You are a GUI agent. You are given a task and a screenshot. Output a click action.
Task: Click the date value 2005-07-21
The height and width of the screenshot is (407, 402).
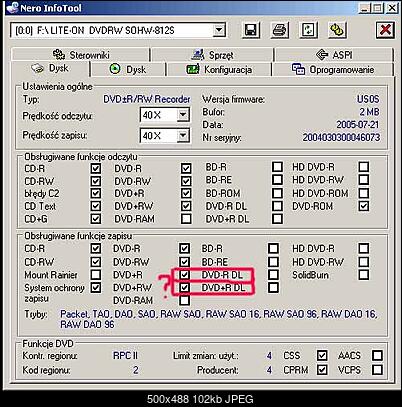(358, 125)
